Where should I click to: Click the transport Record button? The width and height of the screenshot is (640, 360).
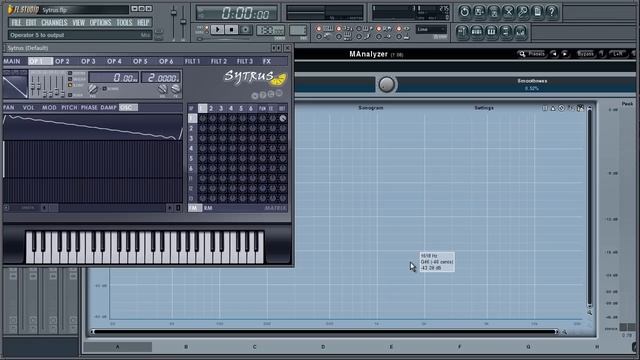coord(245,29)
